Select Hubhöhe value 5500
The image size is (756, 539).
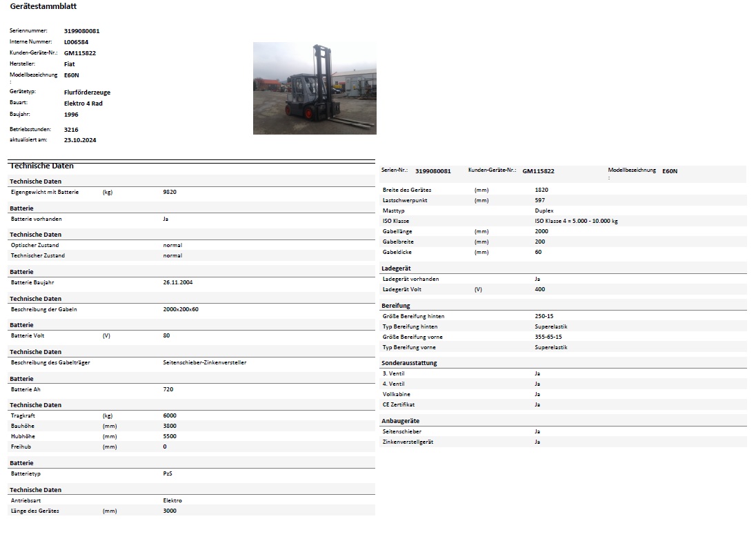point(170,436)
